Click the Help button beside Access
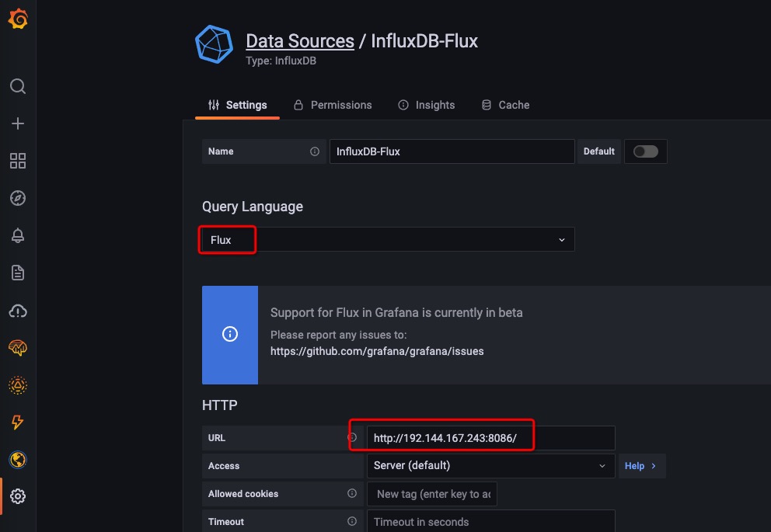Viewport: 771px width, 532px height. [642, 466]
